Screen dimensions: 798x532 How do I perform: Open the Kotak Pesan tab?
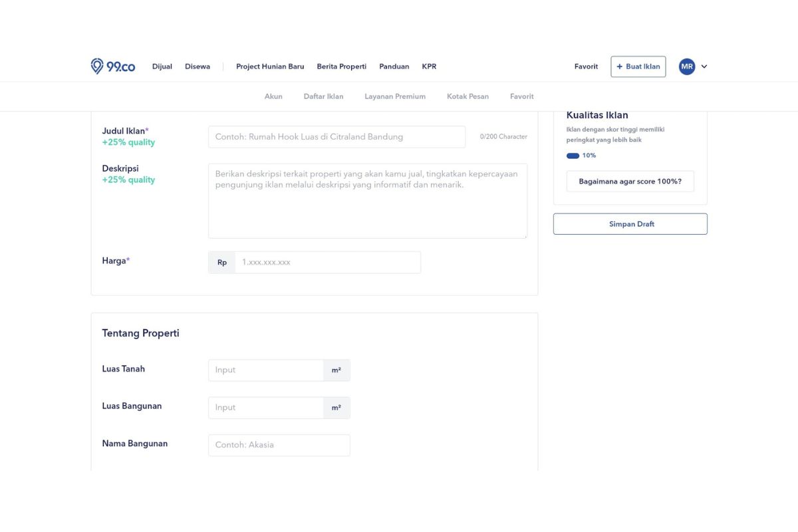tap(468, 96)
